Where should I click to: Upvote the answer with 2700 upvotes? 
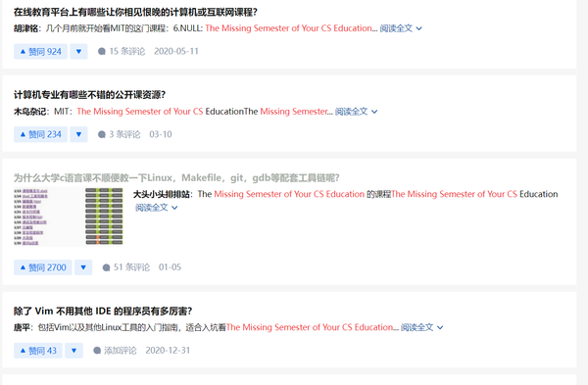[43, 267]
